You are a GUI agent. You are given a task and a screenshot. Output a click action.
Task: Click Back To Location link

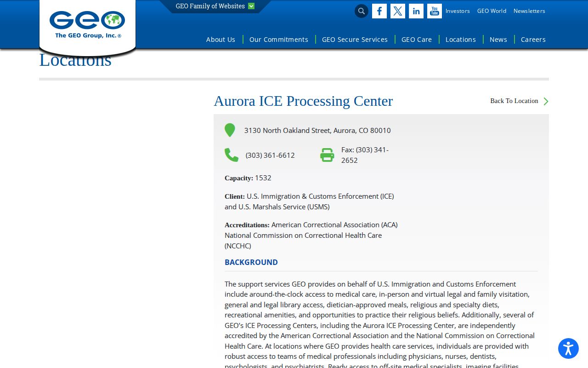(x=514, y=101)
